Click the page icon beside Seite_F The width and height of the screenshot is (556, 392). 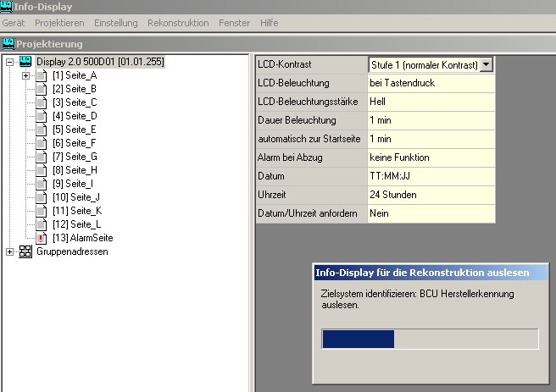pyautogui.click(x=41, y=144)
